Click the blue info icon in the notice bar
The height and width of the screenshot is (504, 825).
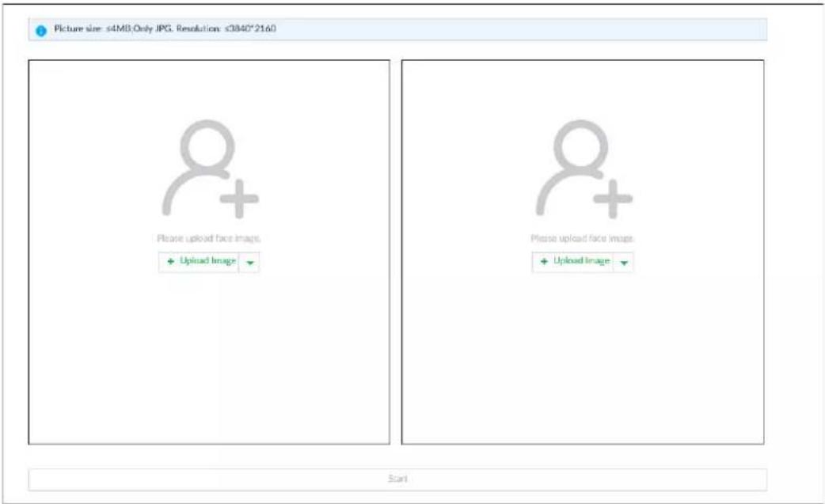coord(41,31)
